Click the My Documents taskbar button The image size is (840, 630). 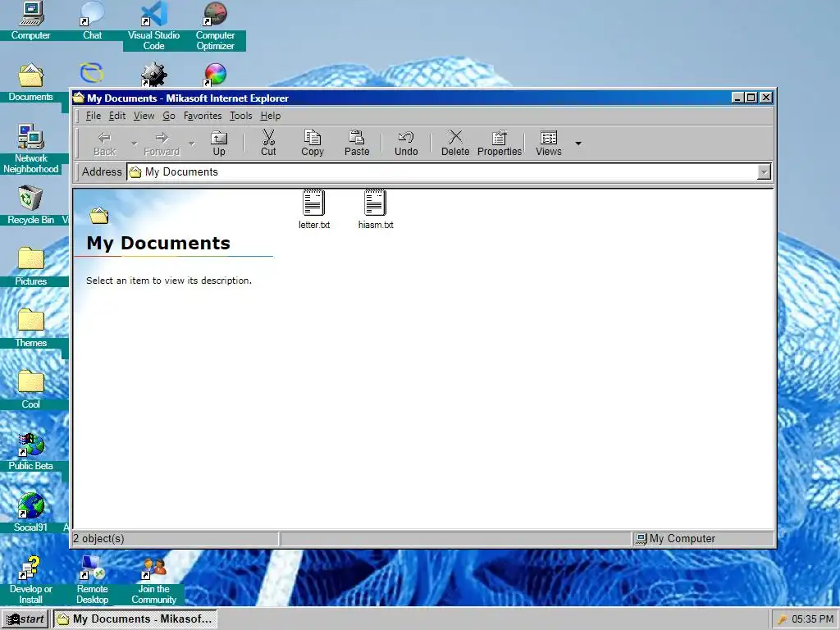[135, 619]
